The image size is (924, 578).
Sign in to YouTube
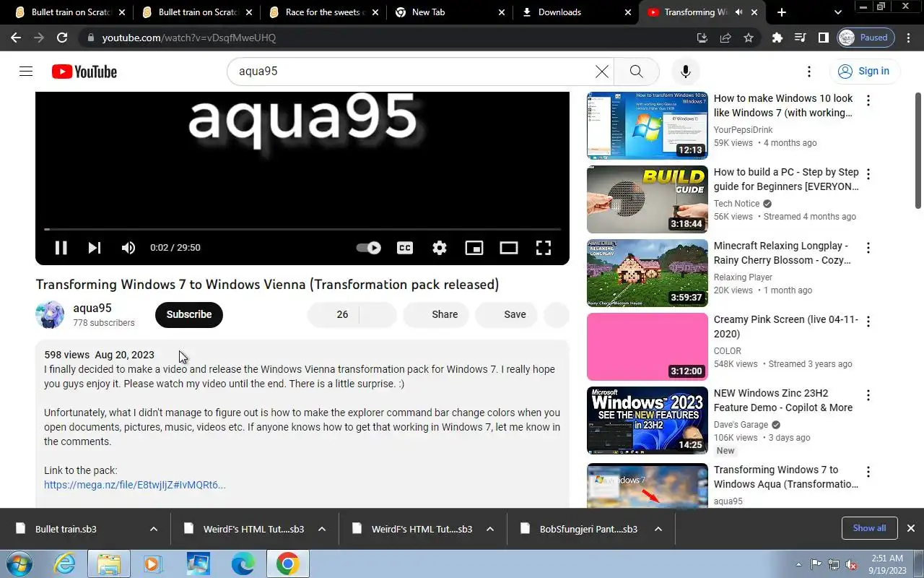click(863, 71)
